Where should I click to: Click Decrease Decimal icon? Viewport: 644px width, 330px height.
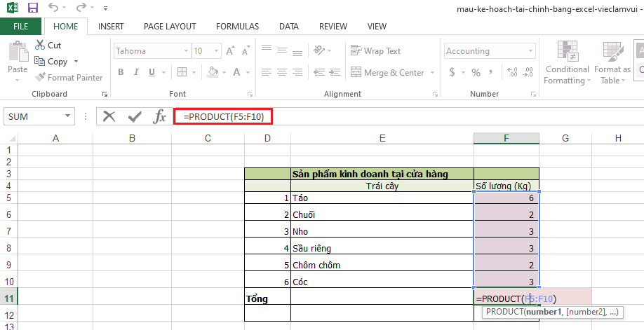[x=528, y=72]
